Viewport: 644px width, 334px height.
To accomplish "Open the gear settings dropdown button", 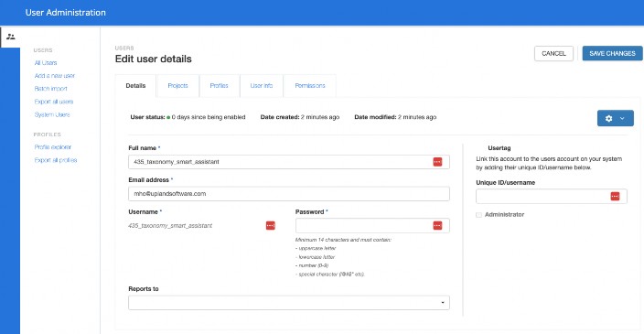I will [616, 118].
